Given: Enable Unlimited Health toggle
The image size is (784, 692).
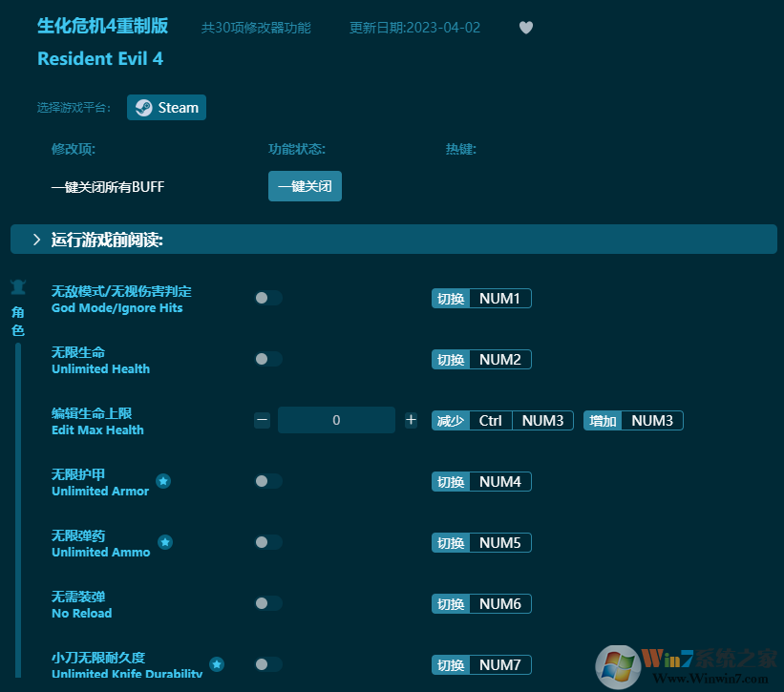Looking at the screenshot, I should (267, 359).
